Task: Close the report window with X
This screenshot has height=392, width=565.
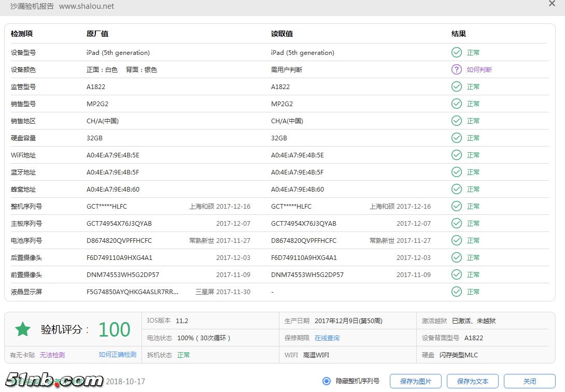Action: [552, 4]
